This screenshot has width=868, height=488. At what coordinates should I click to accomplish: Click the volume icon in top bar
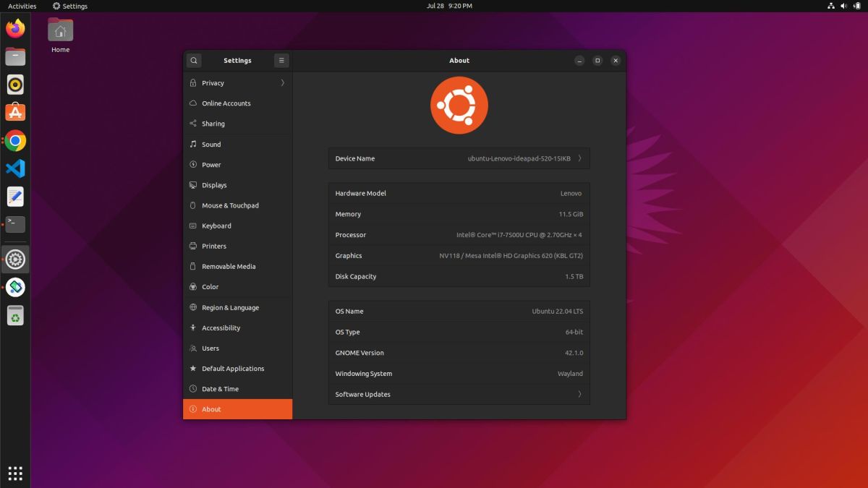(845, 6)
